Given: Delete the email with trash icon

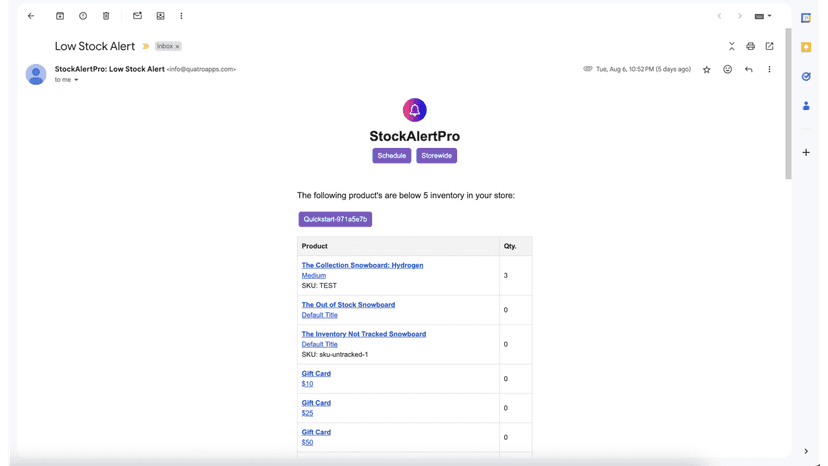Looking at the screenshot, I should (x=106, y=16).
